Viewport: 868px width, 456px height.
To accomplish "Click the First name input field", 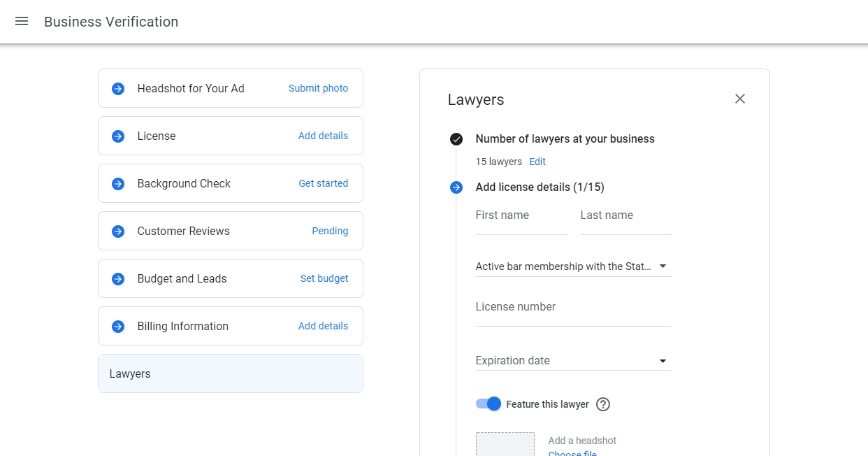I will 521,215.
